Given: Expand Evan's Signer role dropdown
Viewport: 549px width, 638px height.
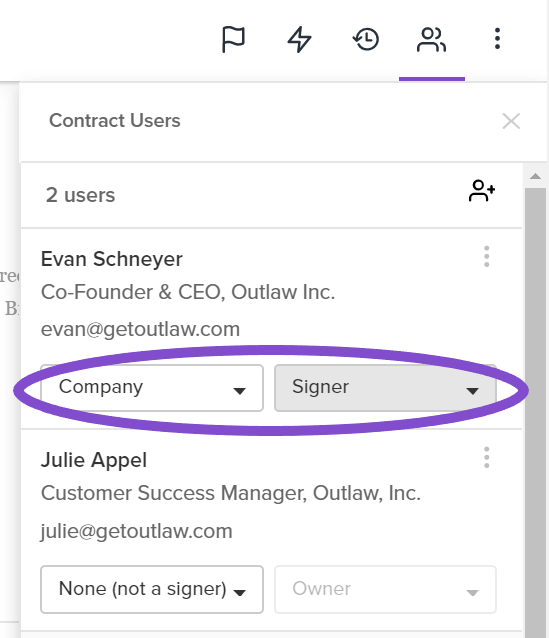Looking at the screenshot, I should click(385, 388).
